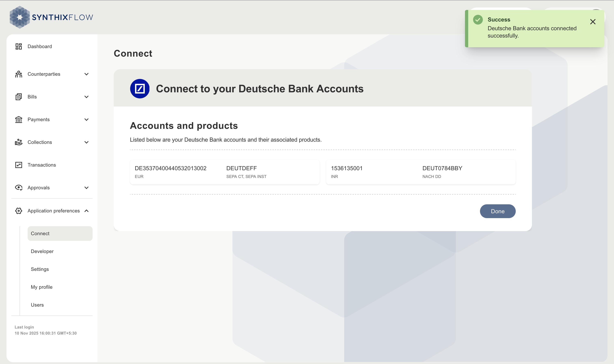Click the Approvals eye-check icon
The height and width of the screenshot is (364, 614).
click(x=19, y=188)
